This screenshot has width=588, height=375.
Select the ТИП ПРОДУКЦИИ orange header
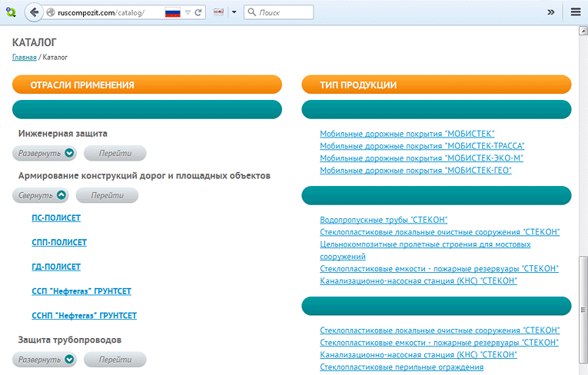click(x=436, y=85)
